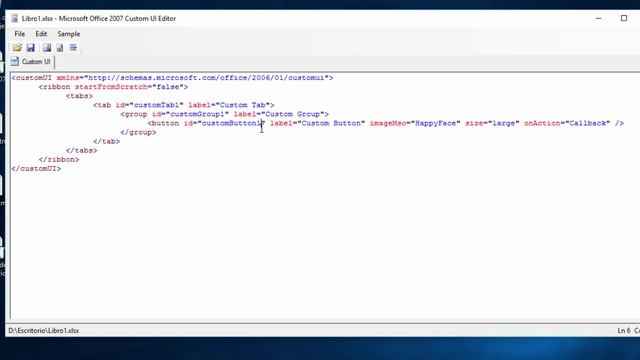Click the "Custom Button" label value
Viewport: 640px width, 360px height.
click(331, 123)
